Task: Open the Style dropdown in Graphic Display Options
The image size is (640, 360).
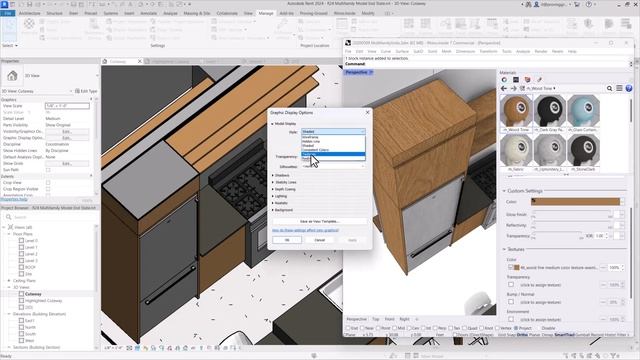Action: point(333,131)
